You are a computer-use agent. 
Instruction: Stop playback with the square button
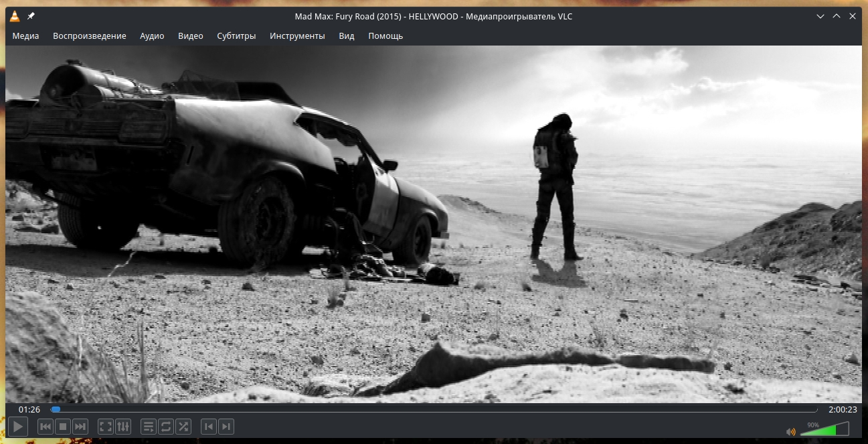coord(63,427)
